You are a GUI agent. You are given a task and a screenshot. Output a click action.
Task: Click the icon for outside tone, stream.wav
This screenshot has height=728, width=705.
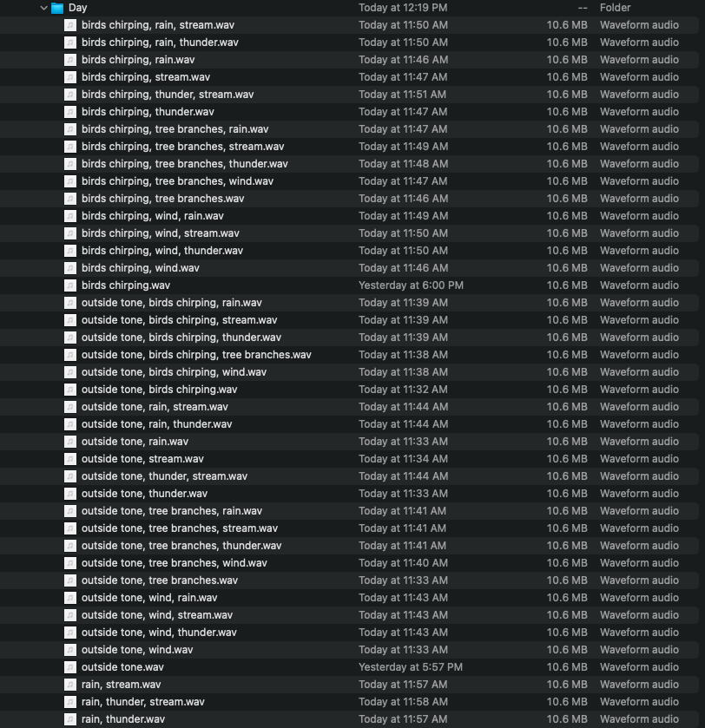(x=70, y=459)
